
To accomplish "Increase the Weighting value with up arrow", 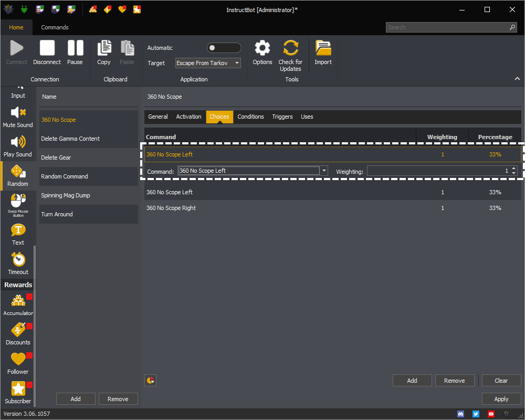I will tap(513, 169).
